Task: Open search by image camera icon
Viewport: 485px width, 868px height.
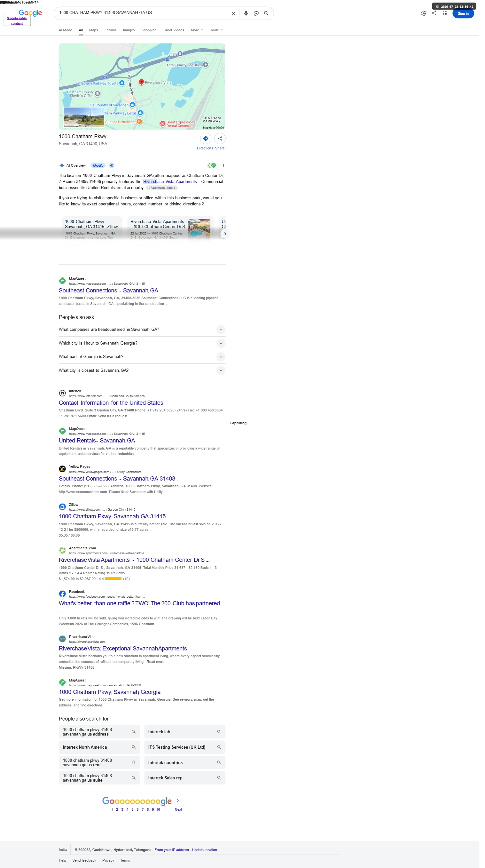Action: pyautogui.click(x=256, y=13)
